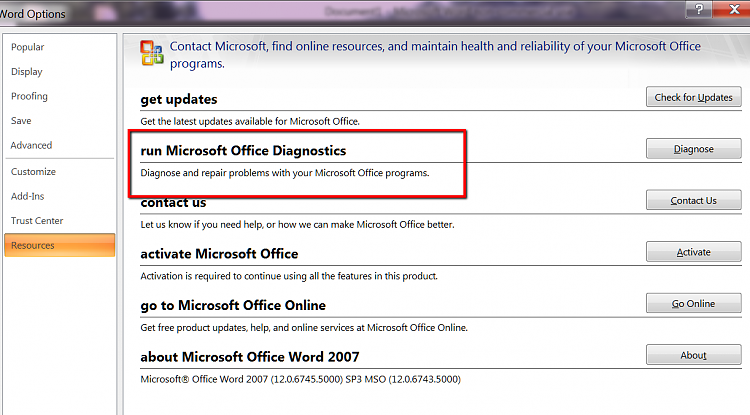750x415 pixels.
Task: Open the About button
Action: click(x=694, y=355)
